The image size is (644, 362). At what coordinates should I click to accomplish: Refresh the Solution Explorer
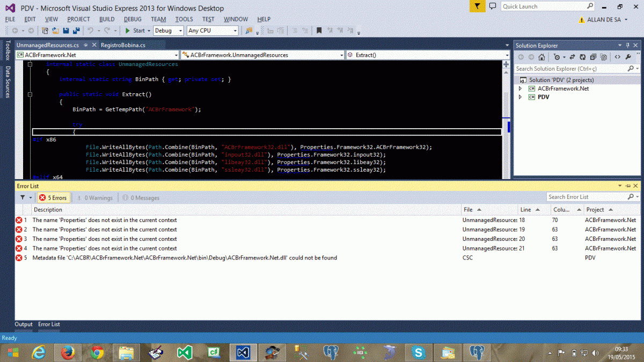tap(583, 57)
